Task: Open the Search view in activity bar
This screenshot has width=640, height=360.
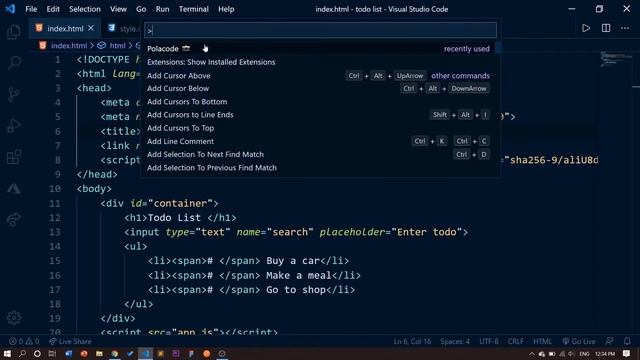Action: [x=14, y=62]
